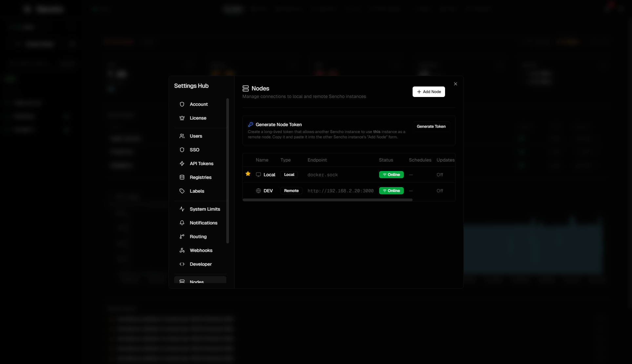
Task: Open the License settings section
Action: (x=200, y=118)
